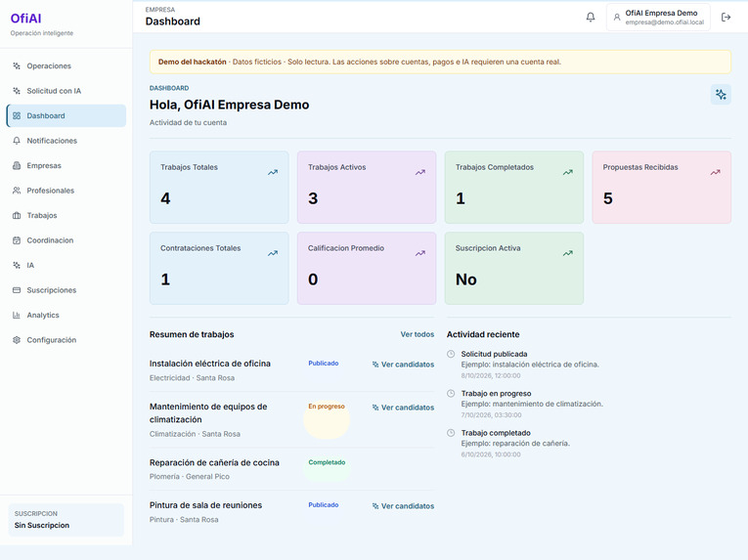
Task: Open the Propuestas Recibidas stat card
Action: [661, 187]
